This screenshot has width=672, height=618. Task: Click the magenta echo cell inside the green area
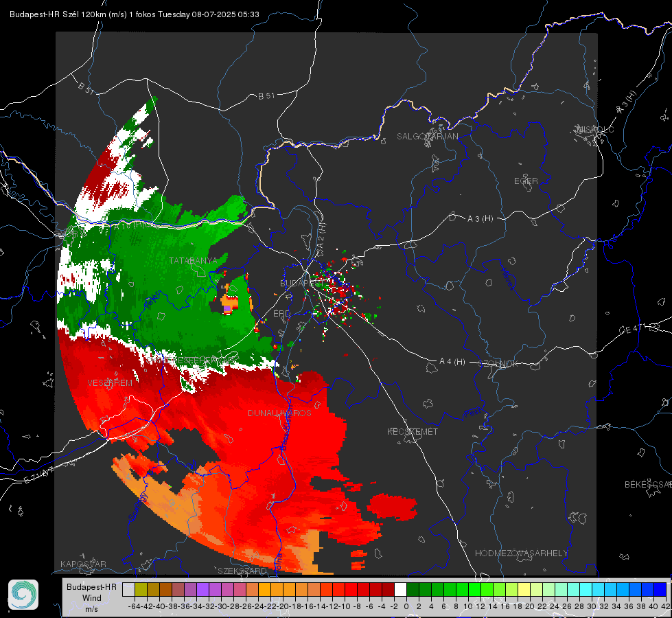(x=228, y=308)
